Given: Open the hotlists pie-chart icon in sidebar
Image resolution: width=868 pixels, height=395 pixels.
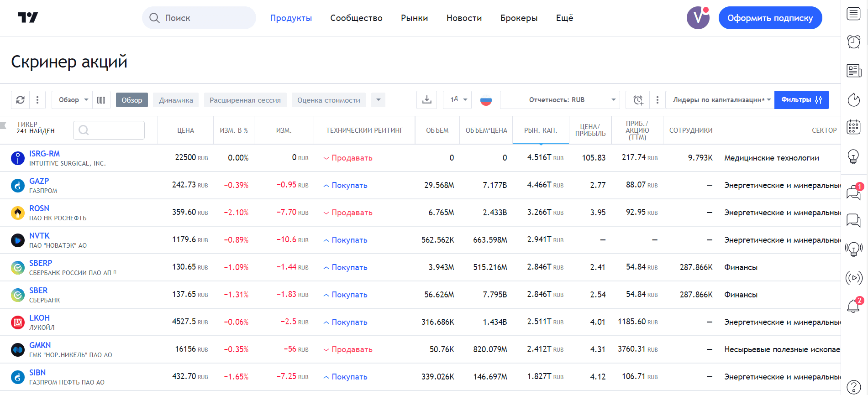Looking at the screenshot, I should [x=853, y=99].
